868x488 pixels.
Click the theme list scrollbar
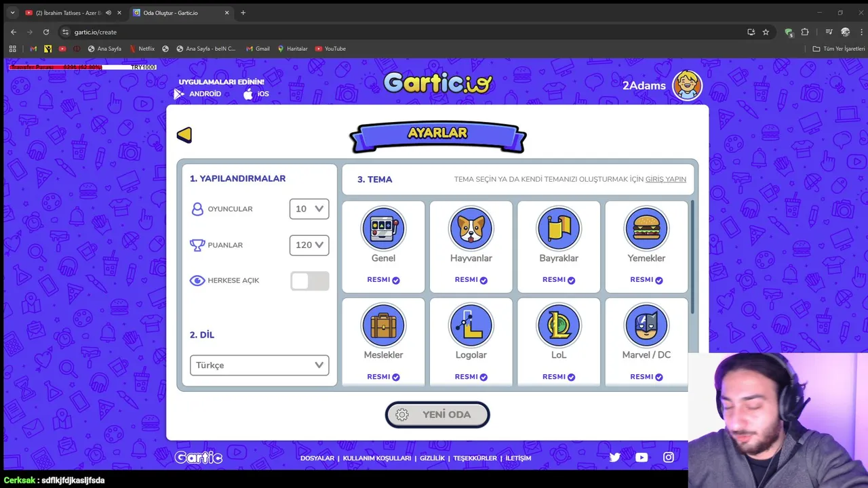coord(692,258)
